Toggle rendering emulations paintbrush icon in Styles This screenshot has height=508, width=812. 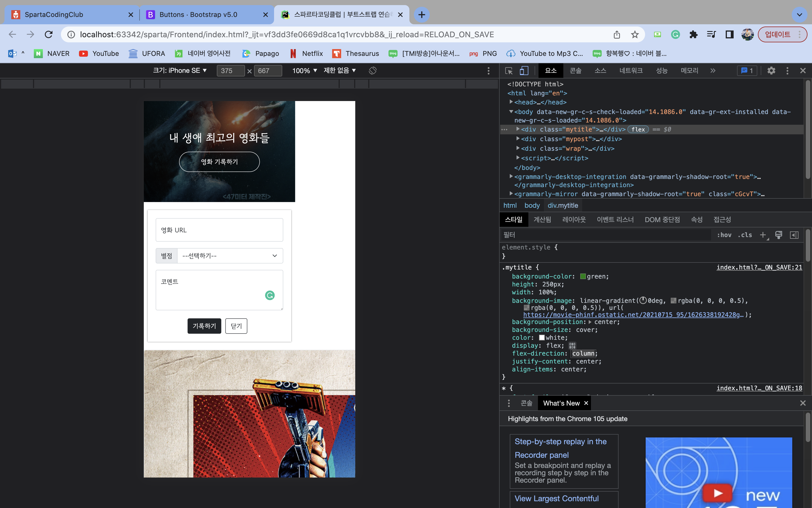[x=778, y=235]
